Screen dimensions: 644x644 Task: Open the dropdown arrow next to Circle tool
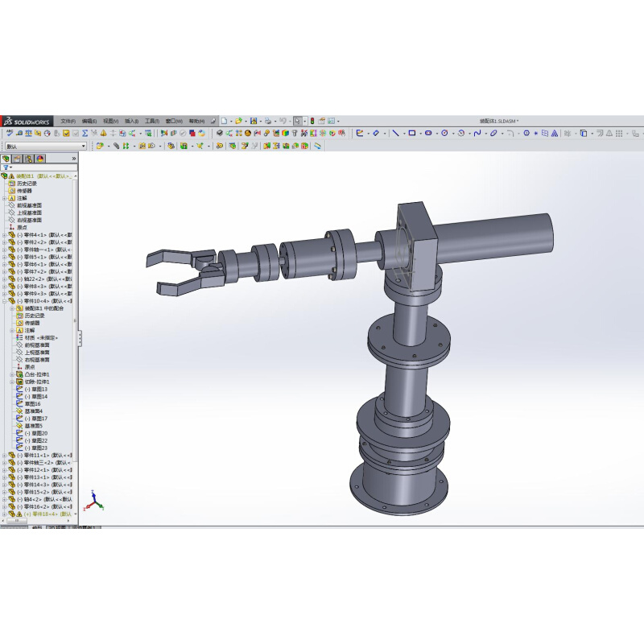453,134
